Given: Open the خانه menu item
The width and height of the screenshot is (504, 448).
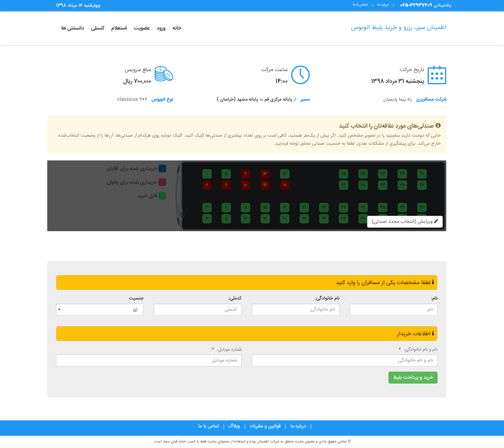Looking at the screenshot, I should coord(177,28).
